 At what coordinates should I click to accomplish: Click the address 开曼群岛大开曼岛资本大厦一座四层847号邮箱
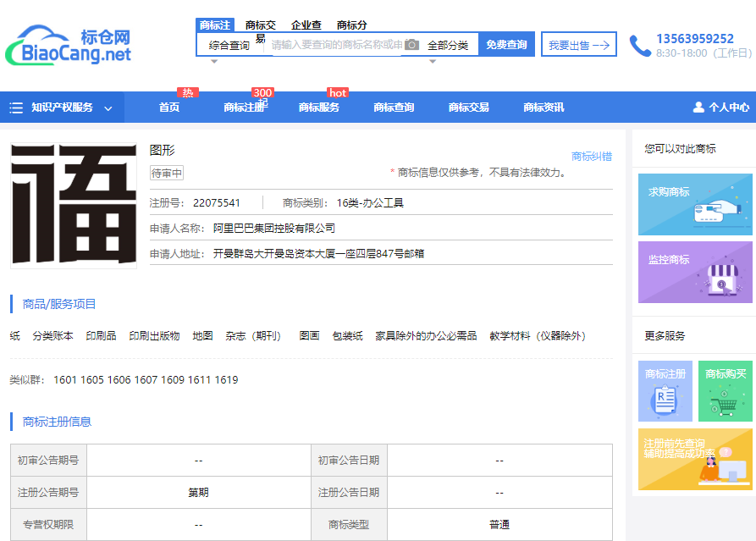[x=318, y=254]
